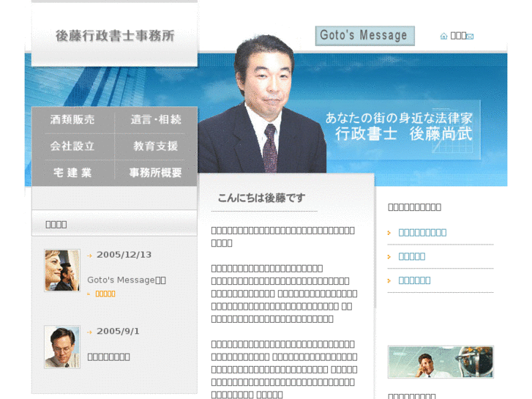Click the man with glasses thumbnail
532x399 pixels.
coord(61,346)
